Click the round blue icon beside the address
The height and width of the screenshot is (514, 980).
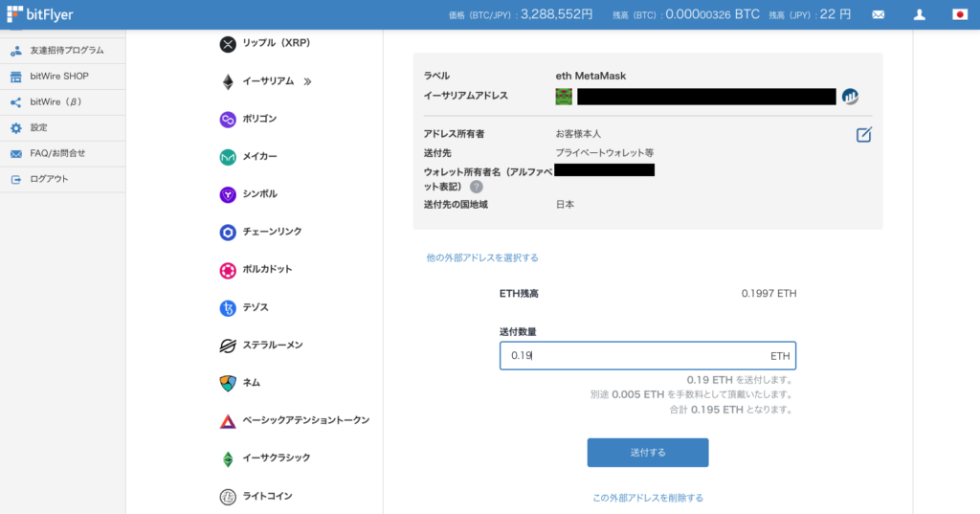pos(850,97)
